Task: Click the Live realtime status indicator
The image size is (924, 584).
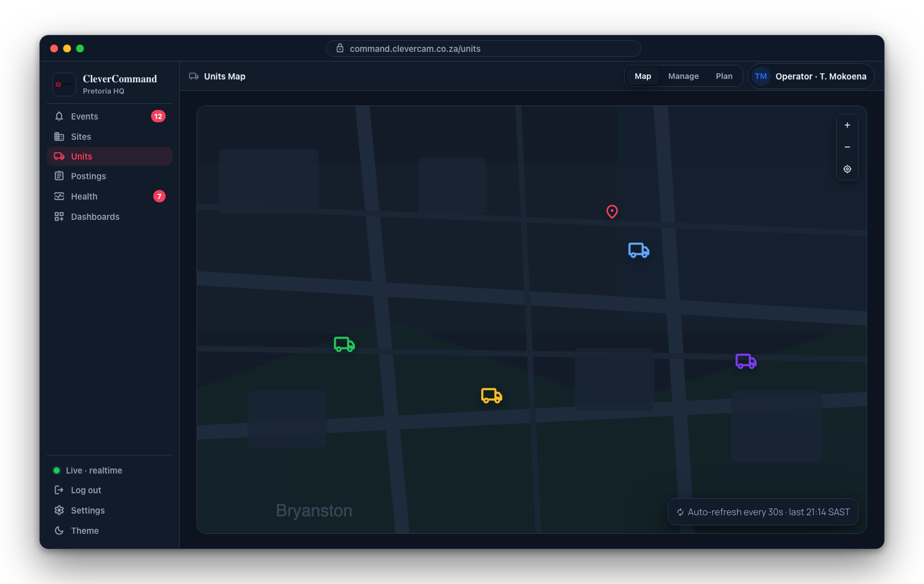Action: pos(88,470)
